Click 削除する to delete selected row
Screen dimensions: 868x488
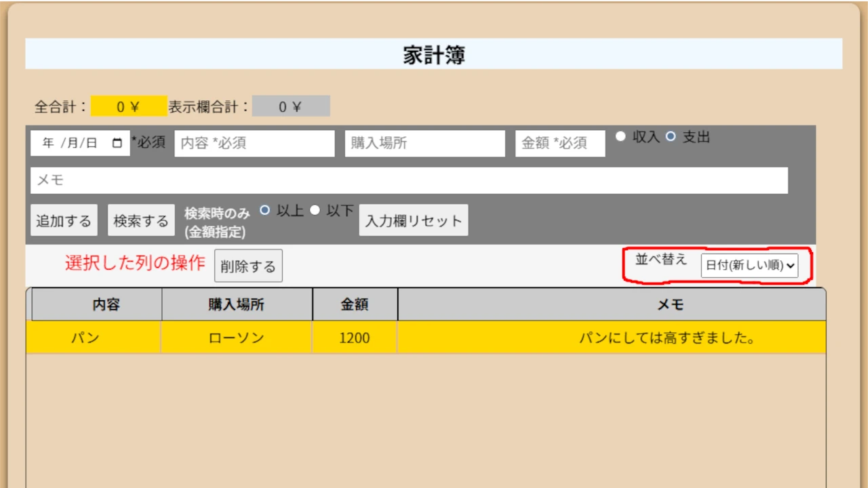tap(248, 266)
